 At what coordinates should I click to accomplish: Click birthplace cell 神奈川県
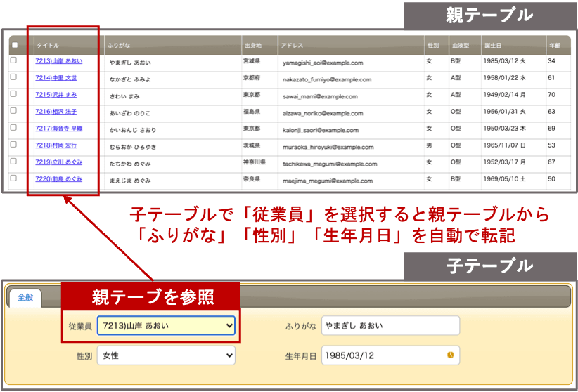(x=255, y=162)
